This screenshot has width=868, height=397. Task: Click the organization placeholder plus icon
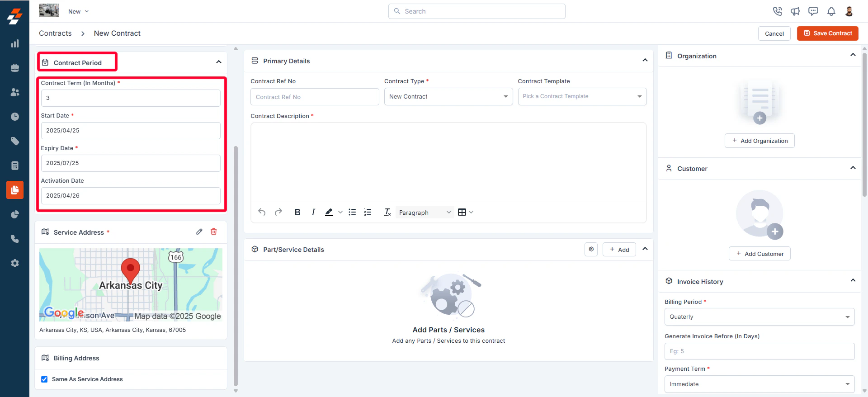pyautogui.click(x=760, y=118)
